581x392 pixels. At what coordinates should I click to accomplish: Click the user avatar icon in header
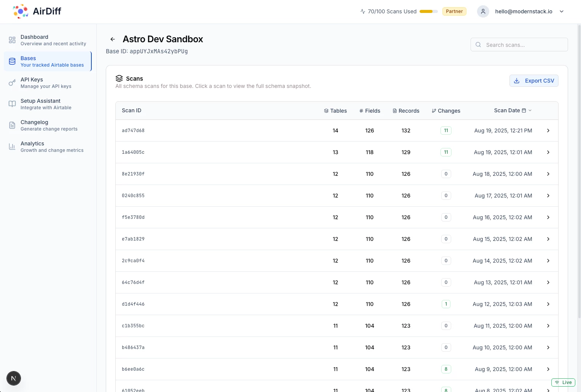[x=483, y=11]
